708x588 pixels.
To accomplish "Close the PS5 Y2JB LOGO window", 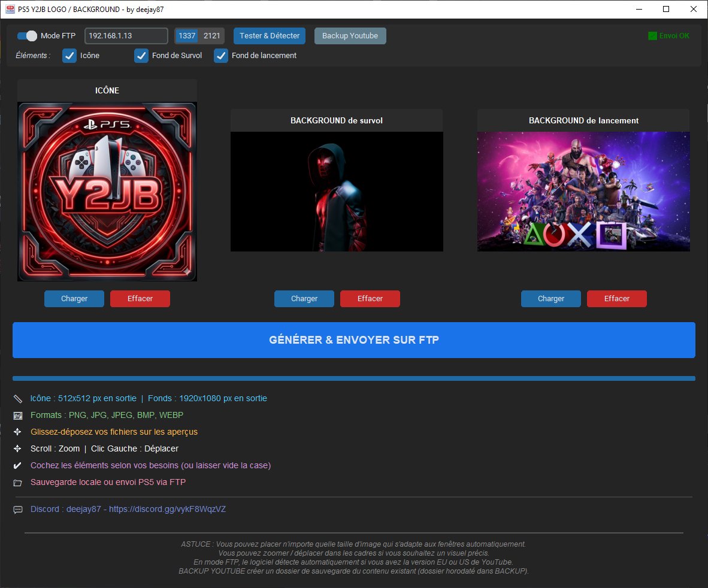I will pyautogui.click(x=694, y=9).
